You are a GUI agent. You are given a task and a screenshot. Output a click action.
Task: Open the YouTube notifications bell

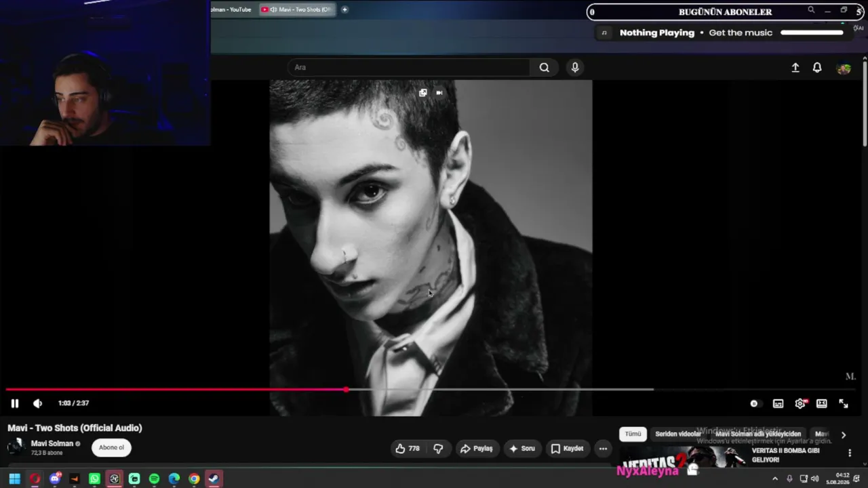point(817,68)
